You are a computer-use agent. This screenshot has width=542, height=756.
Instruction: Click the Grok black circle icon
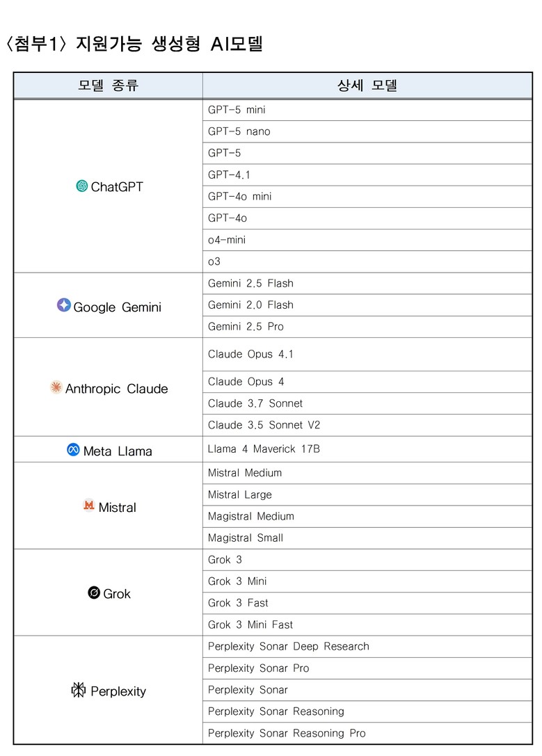point(94,593)
